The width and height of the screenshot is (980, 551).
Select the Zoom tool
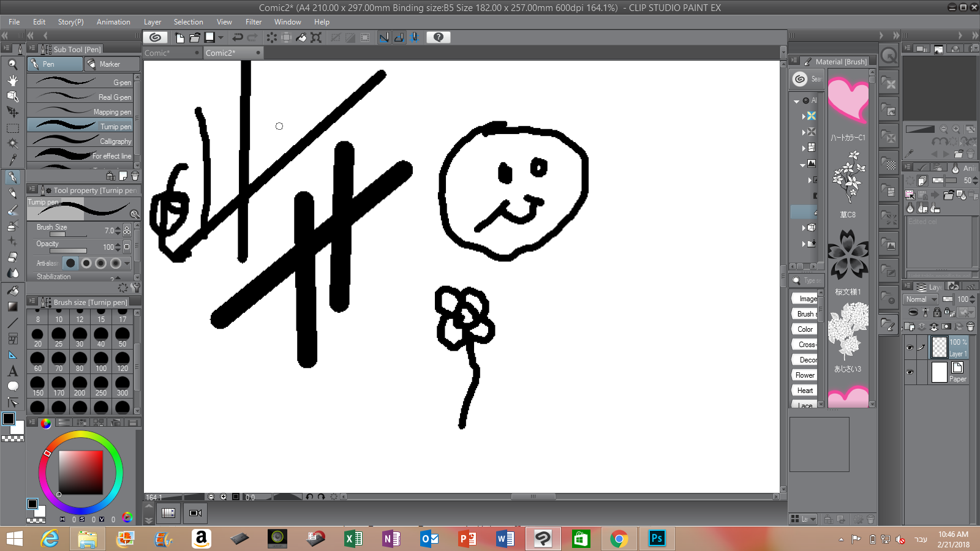click(12, 64)
